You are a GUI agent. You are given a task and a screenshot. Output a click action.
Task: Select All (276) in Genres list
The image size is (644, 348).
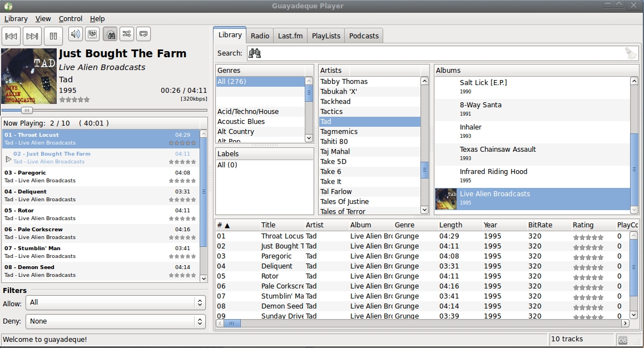click(x=260, y=81)
